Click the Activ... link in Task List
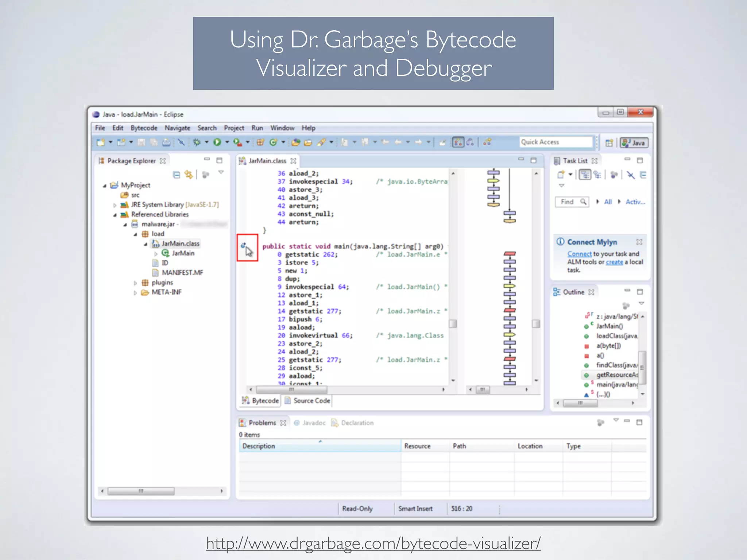 pos(635,202)
